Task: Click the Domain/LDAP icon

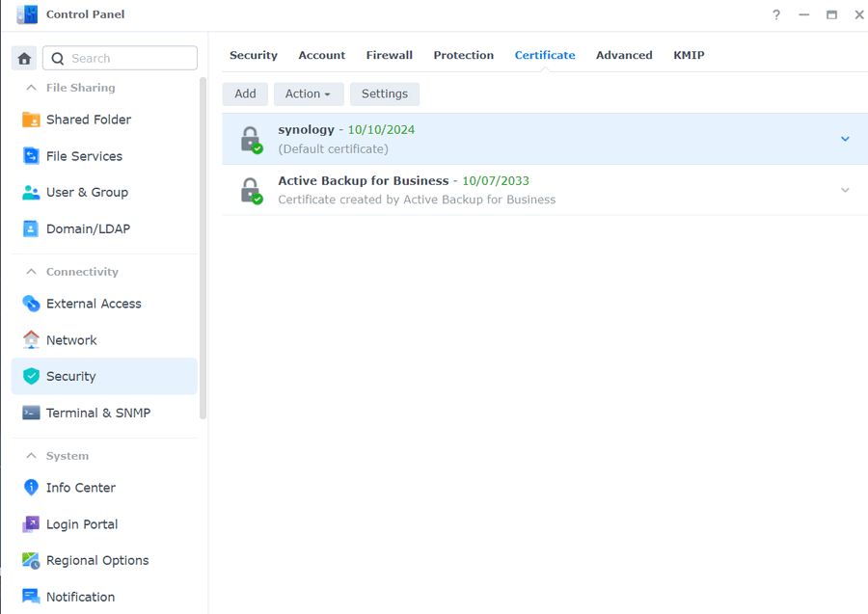Action: pyautogui.click(x=31, y=228)
